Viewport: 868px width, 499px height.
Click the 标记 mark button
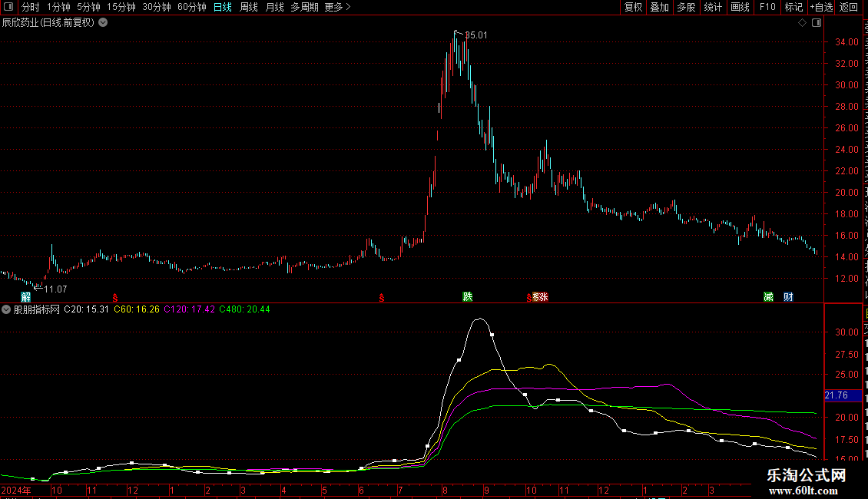(x=793, y=7)
